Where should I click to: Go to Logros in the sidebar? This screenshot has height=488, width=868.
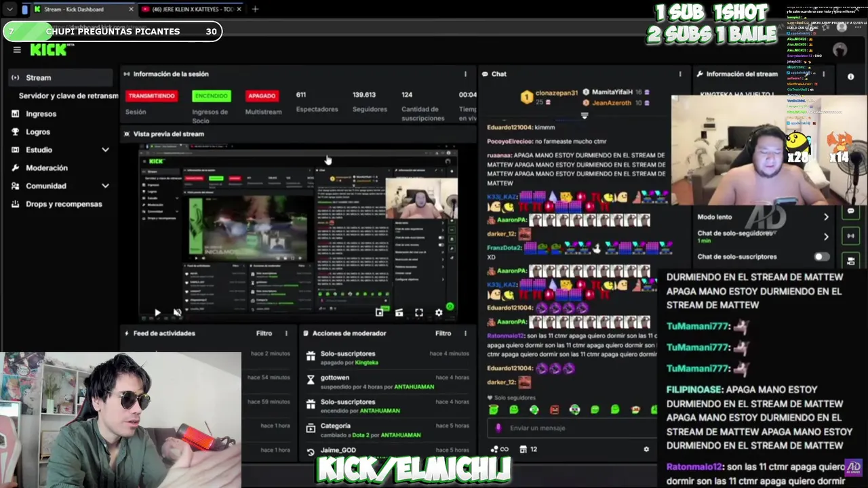coord(38,131)
